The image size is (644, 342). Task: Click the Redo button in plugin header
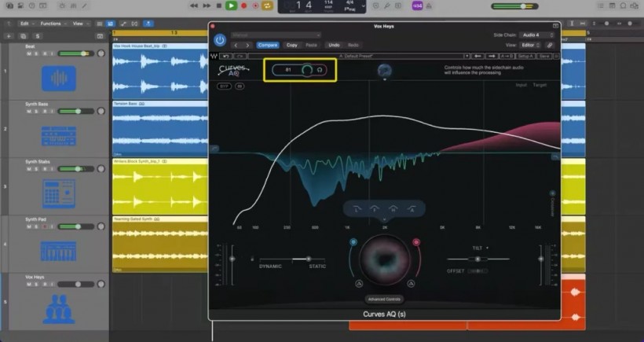pos(353,46)
